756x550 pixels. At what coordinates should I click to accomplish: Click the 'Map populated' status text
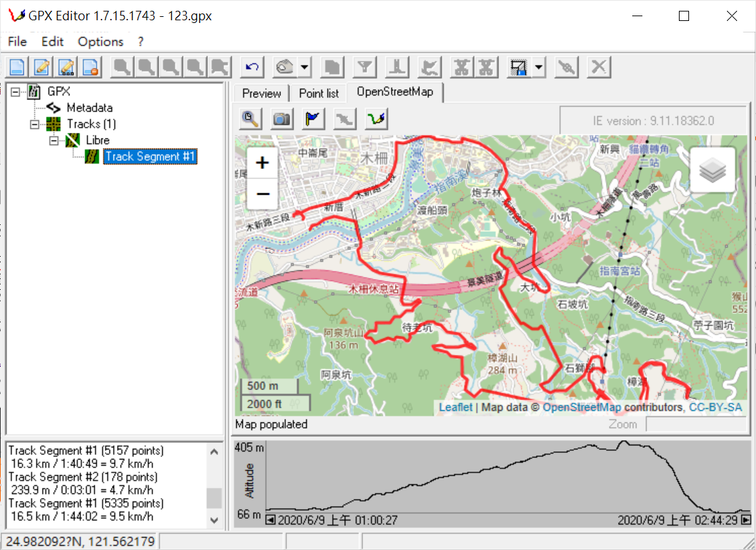click(x=271, y=424)
